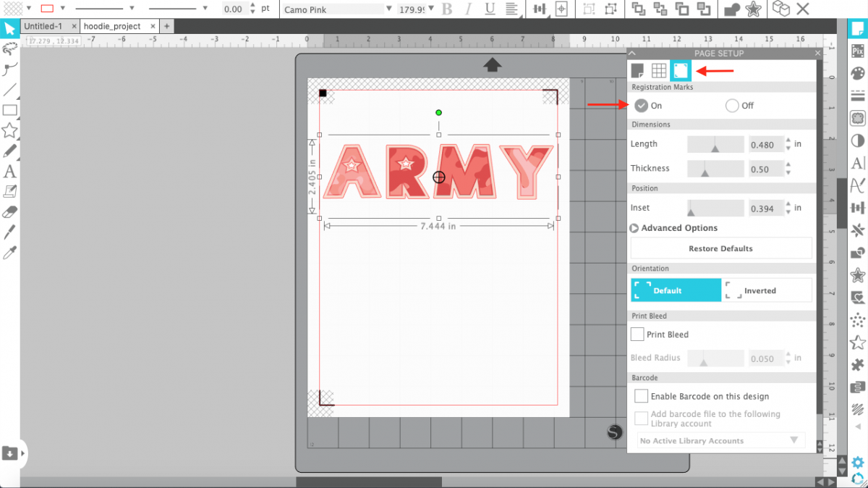Select Inverted orientation
This screenshot has height=488, width=868.
point(767,290)
